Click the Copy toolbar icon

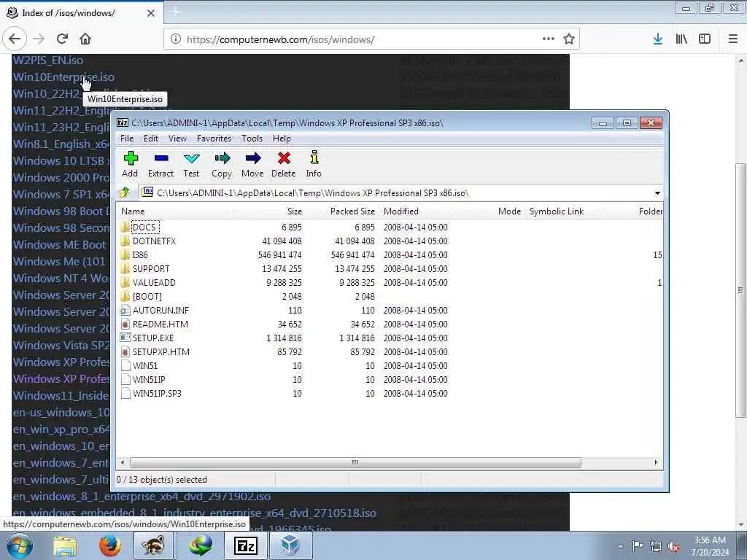pos(222,165)
